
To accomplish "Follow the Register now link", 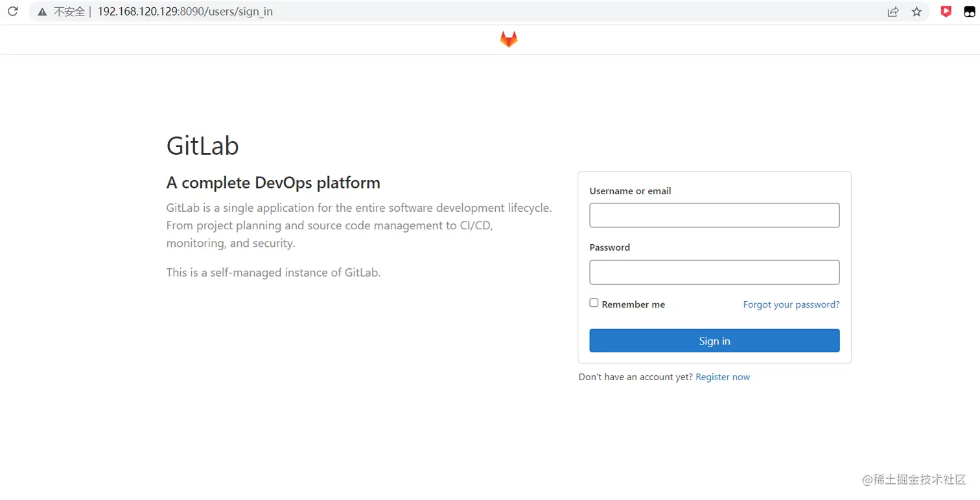I will [723, 377].
